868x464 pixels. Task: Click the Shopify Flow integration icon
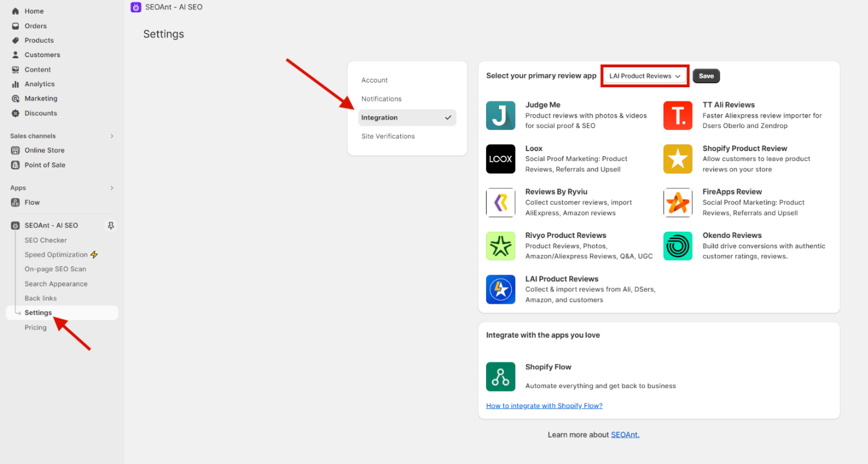pos(501,377)
